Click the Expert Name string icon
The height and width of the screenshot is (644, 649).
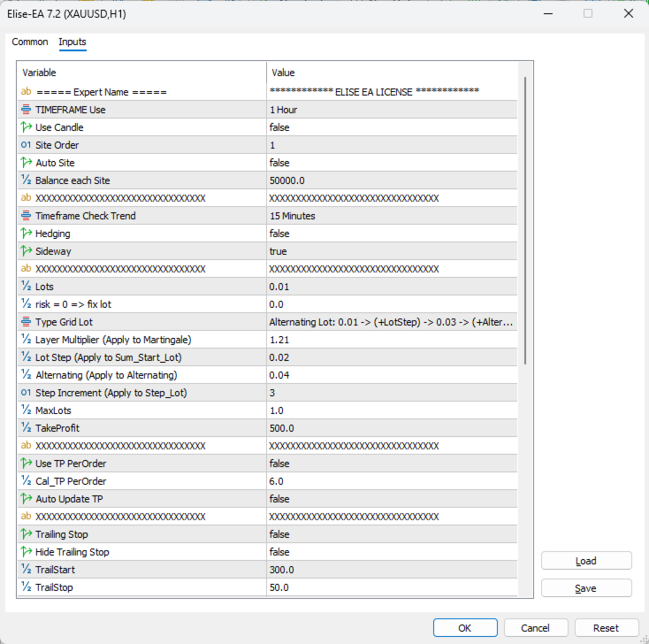click(x=26, y=92)
